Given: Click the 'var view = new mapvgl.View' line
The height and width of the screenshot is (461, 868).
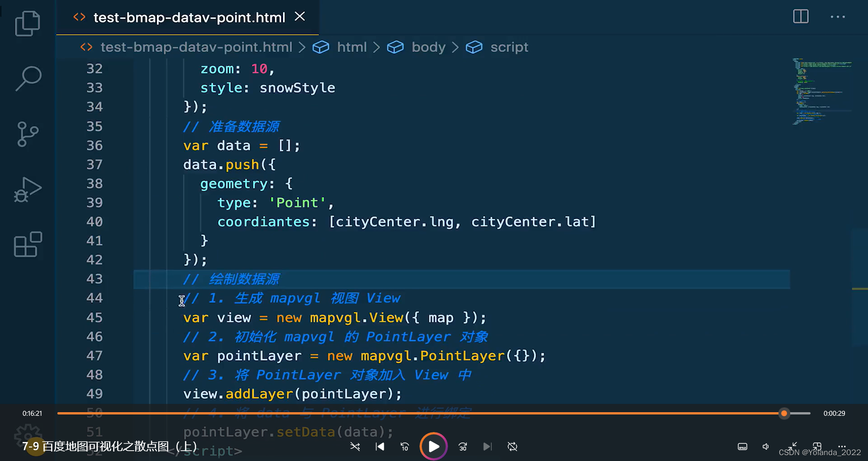Looking at the screenshot, I should tap(335, 318).
